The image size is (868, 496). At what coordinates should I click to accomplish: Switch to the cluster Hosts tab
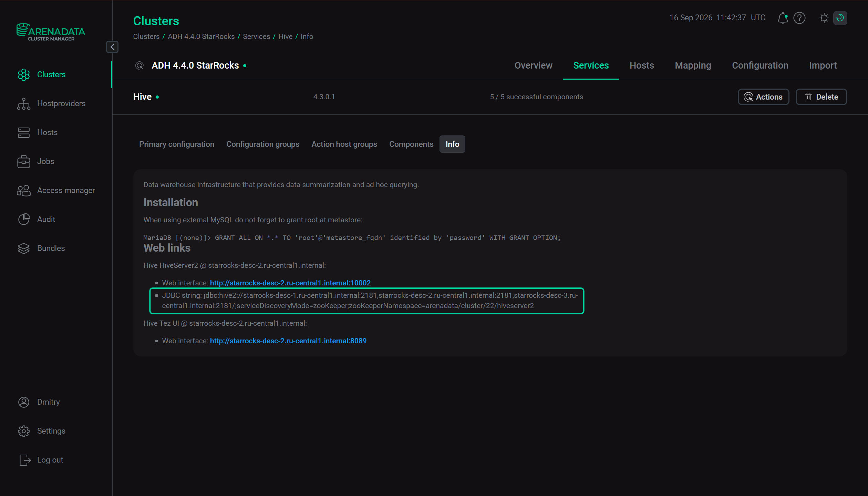click(642, 65)
